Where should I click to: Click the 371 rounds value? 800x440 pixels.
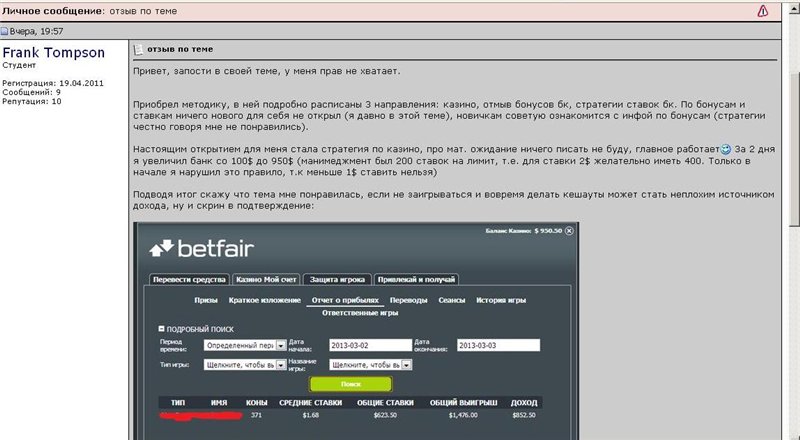click(x=257, y=415)
